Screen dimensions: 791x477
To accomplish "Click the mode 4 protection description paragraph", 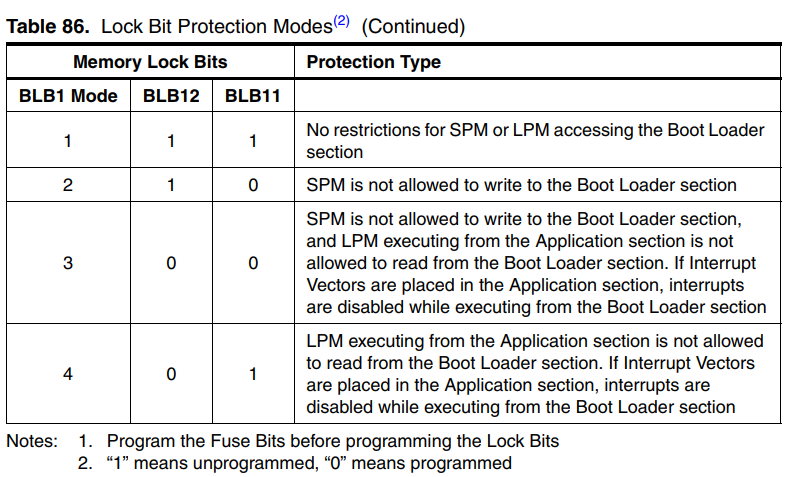I will pyautogui.click(x=535, y=374).
